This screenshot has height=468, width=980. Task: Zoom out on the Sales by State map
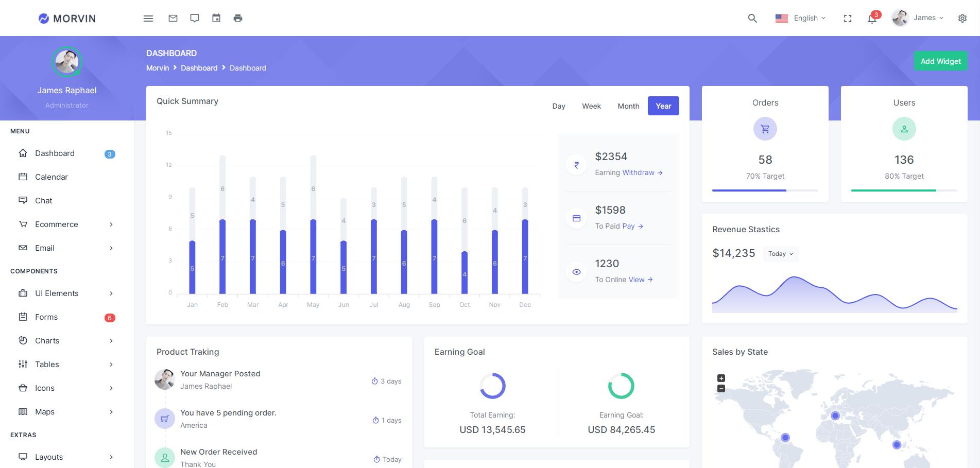tap(721, 389)
